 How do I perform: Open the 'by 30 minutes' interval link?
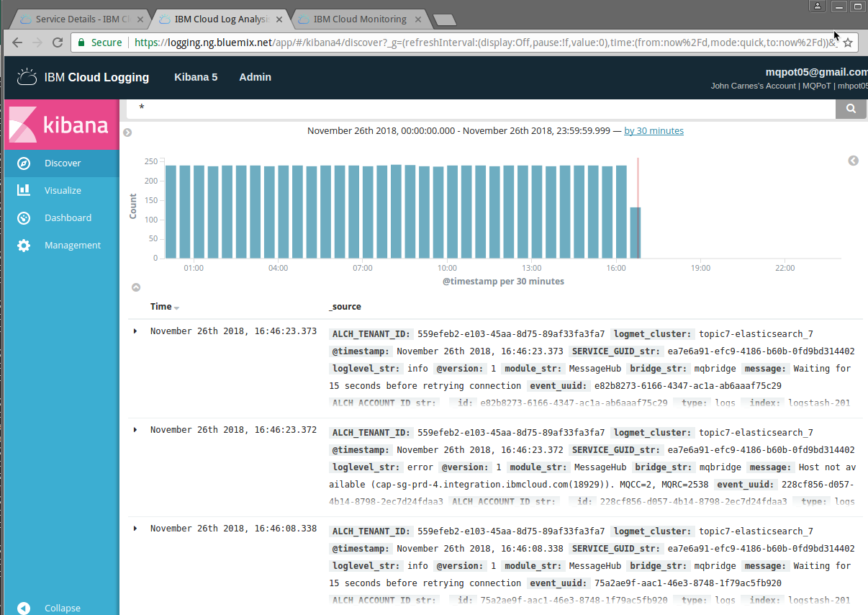654,131
